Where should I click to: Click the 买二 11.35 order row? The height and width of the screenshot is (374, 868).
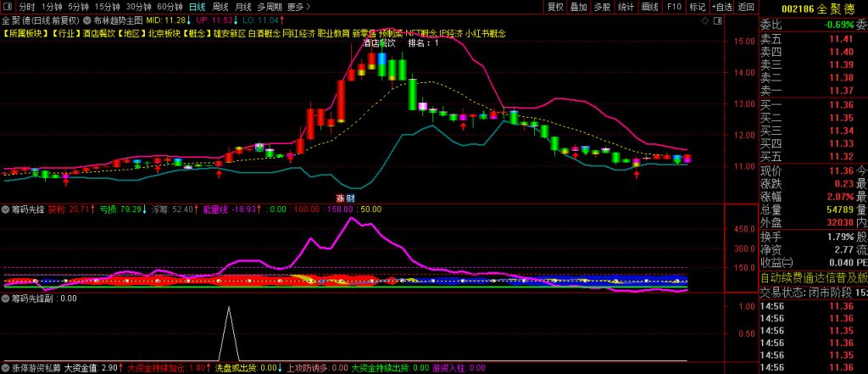click(813, 118)
